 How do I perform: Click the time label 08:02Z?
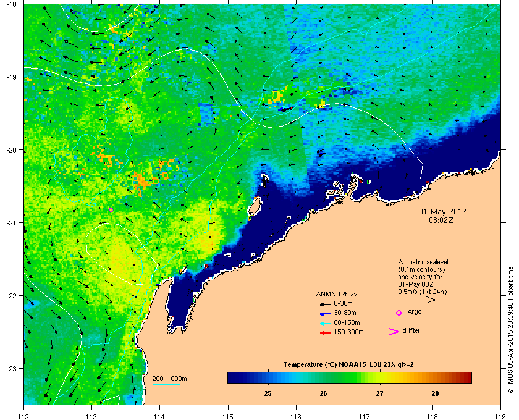point(441,220)
